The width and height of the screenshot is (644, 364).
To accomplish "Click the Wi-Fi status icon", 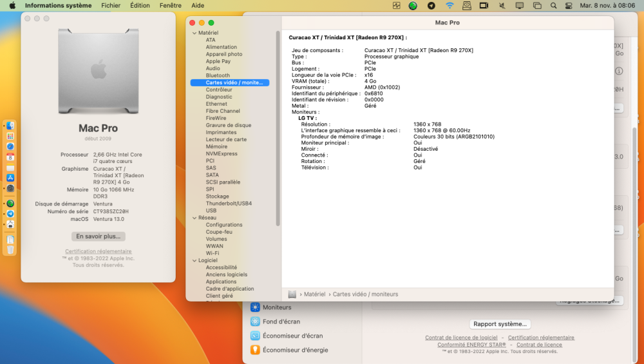I will pos(450,5).
